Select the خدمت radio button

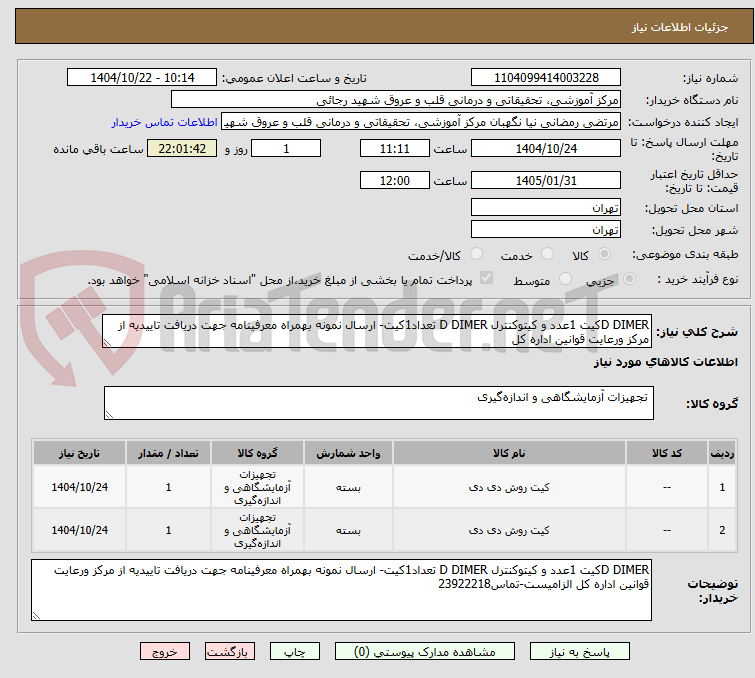click(x=547, y=254)
